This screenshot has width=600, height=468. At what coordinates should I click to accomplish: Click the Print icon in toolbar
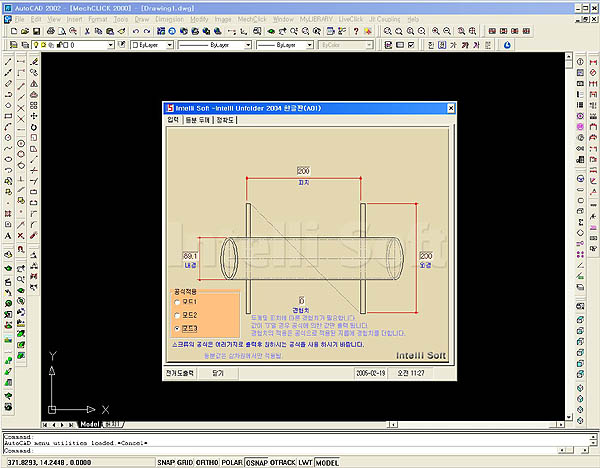coord(51,31)
